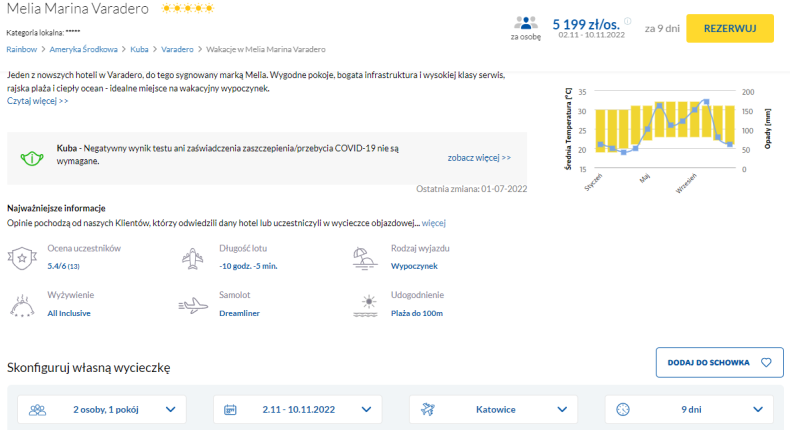Click the Najważniejsze informacje heading

(x=56, y=208)
